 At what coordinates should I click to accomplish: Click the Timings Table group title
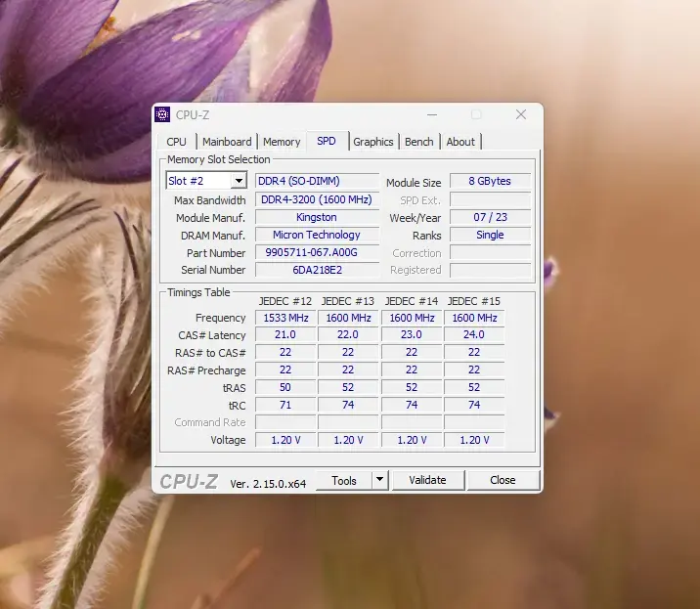click(198, 292)
